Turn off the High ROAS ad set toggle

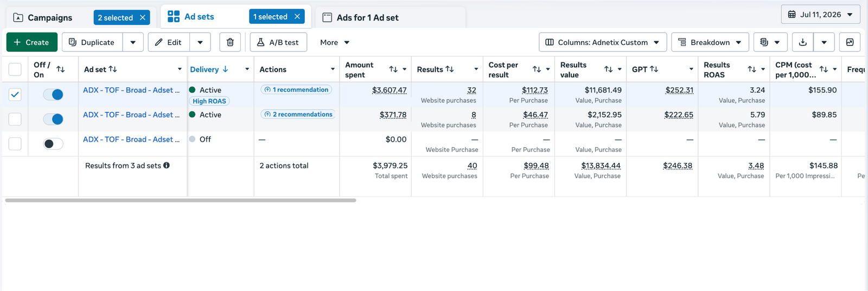(x=53, y=94)
